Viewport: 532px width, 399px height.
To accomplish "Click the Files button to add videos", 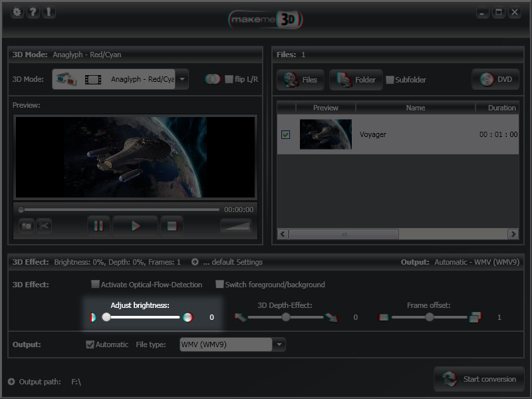I will 301,80.
